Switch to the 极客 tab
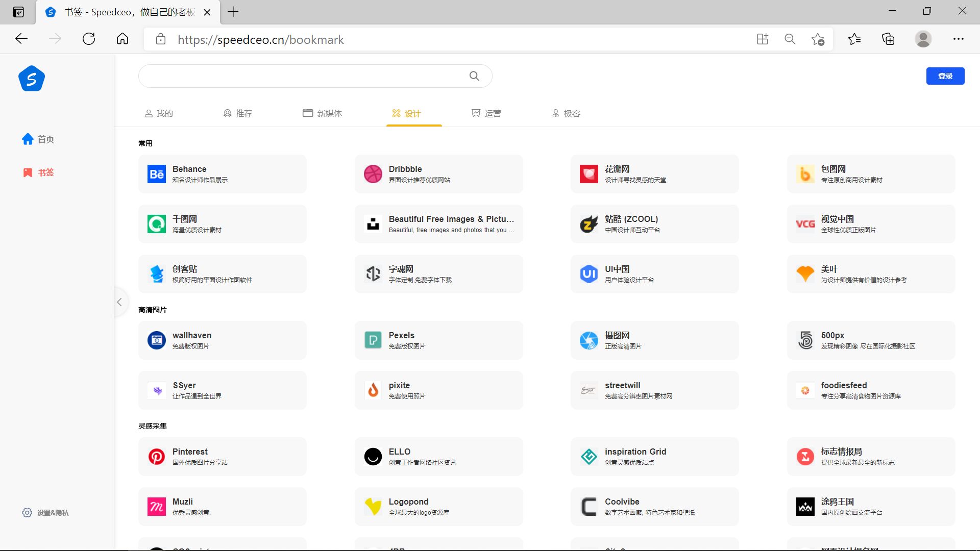 566,113
